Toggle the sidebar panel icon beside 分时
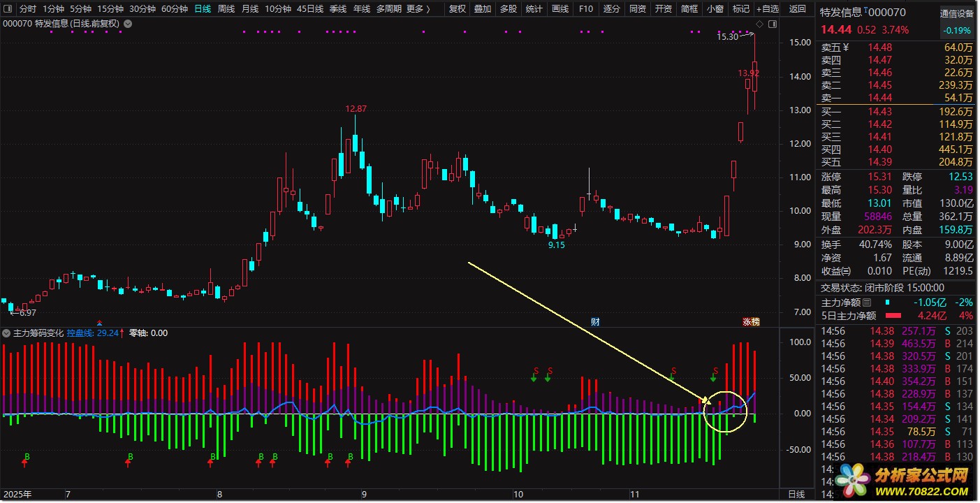This screenshot has height=503, width=980. pyautogui.click(x=7, y=9)
